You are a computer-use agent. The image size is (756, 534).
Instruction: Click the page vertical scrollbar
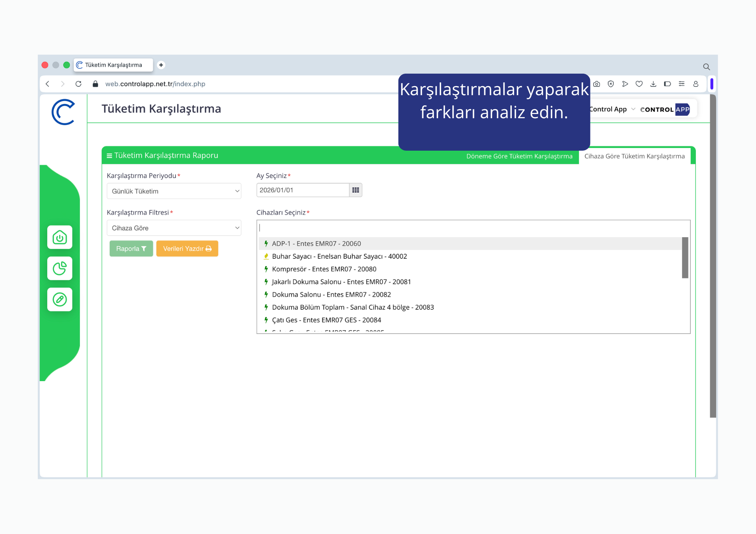click(713, 256)
